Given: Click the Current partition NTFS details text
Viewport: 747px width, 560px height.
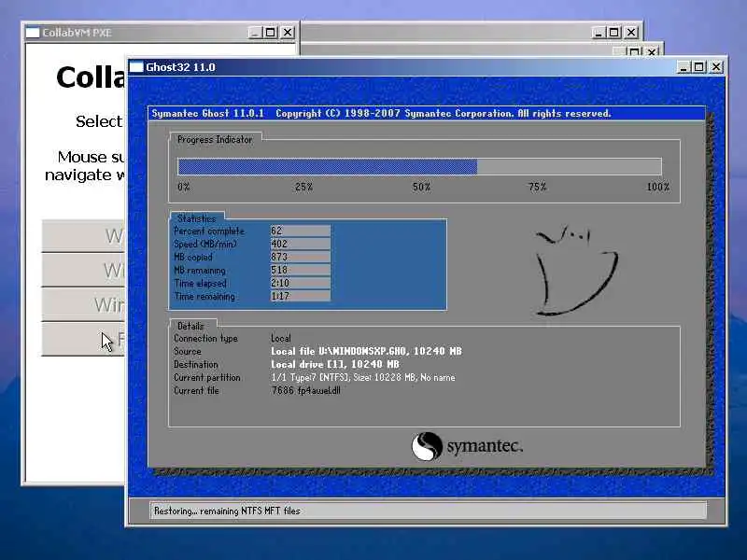Looking at the screenshot, I should pyautogui.click(x=363, y=378).
